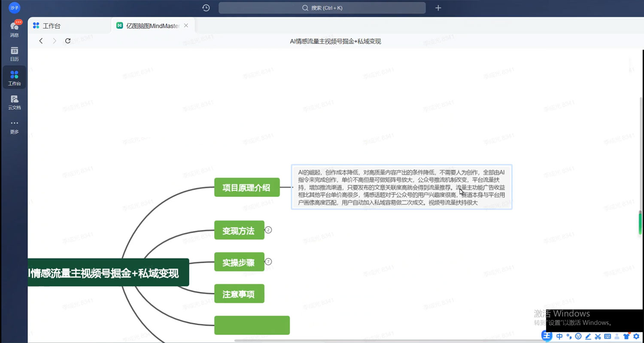This screenshot has height=343, width=644.
Task: Select the handwriting pen icon in the IME toolbar
Action: pos(588,337)
